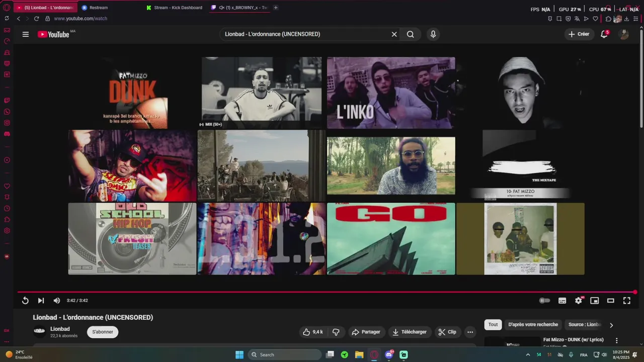Open WhatsApp in the Opera GX sidebar

[x=7, y=112]
